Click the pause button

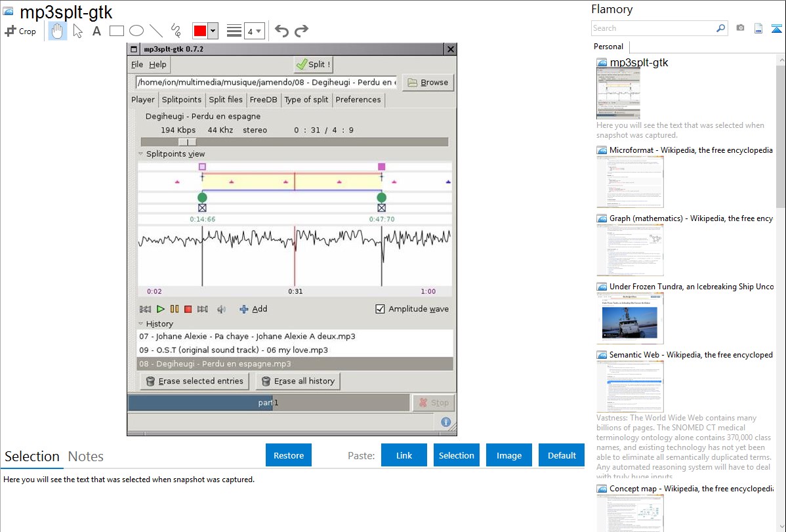(x=175, y=309)
